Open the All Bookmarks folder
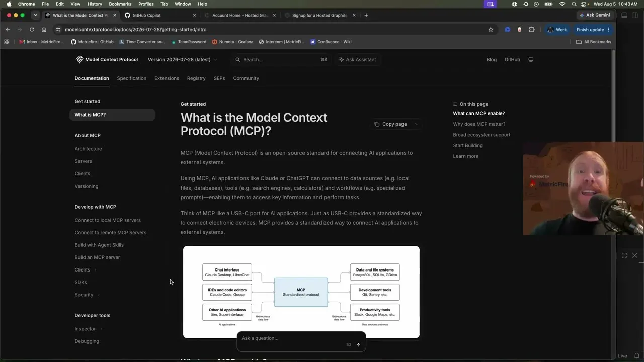 (594, 42)
